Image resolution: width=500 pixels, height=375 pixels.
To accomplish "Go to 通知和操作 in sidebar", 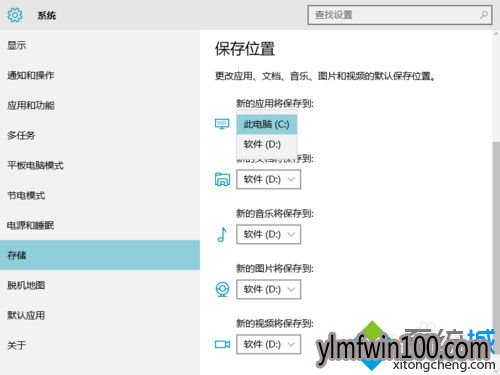I will click(100, 75).
